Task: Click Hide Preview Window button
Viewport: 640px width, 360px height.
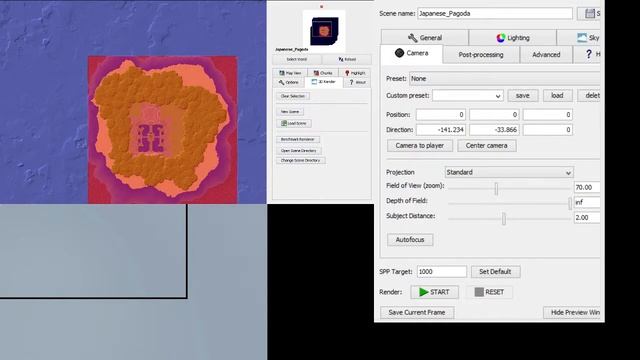Action: pos(572,312)
